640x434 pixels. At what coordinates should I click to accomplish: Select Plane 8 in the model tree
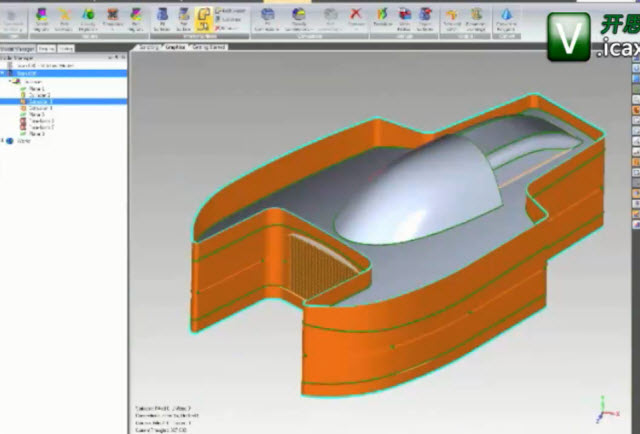click(x=37, y=133)
